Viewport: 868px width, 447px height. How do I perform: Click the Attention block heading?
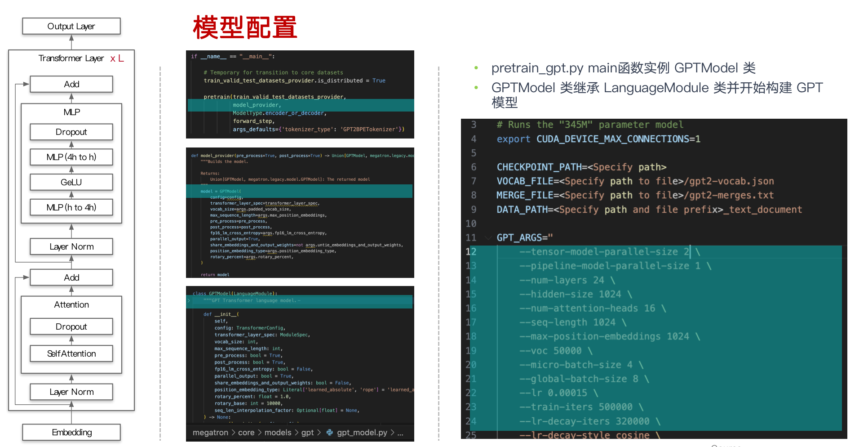point(71,304)
